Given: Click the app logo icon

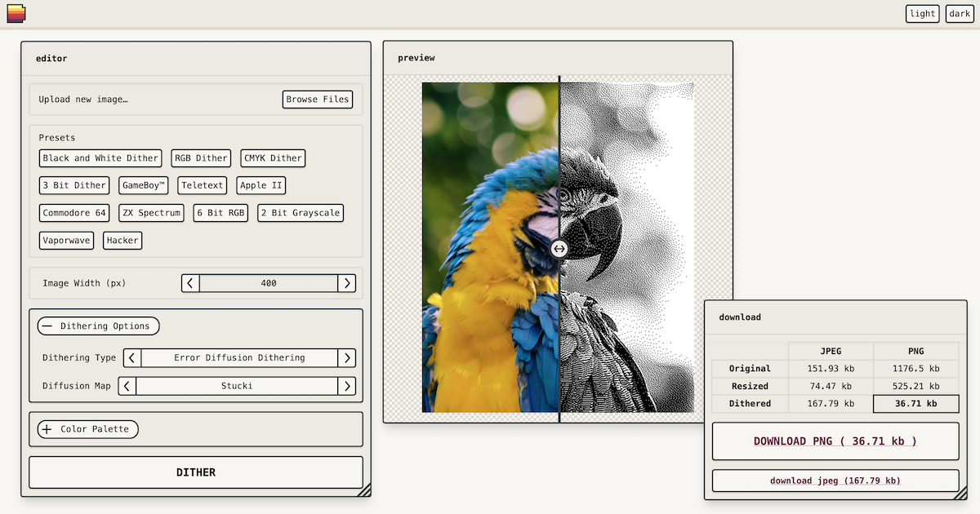Looking at the screenshot, I should (16, 14).
